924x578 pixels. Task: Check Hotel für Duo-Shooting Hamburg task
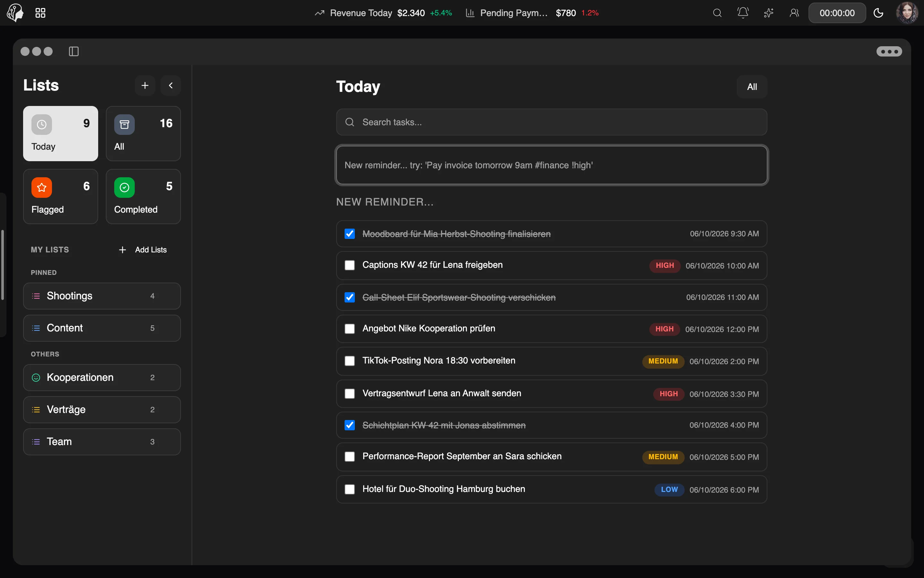point(349,489)
